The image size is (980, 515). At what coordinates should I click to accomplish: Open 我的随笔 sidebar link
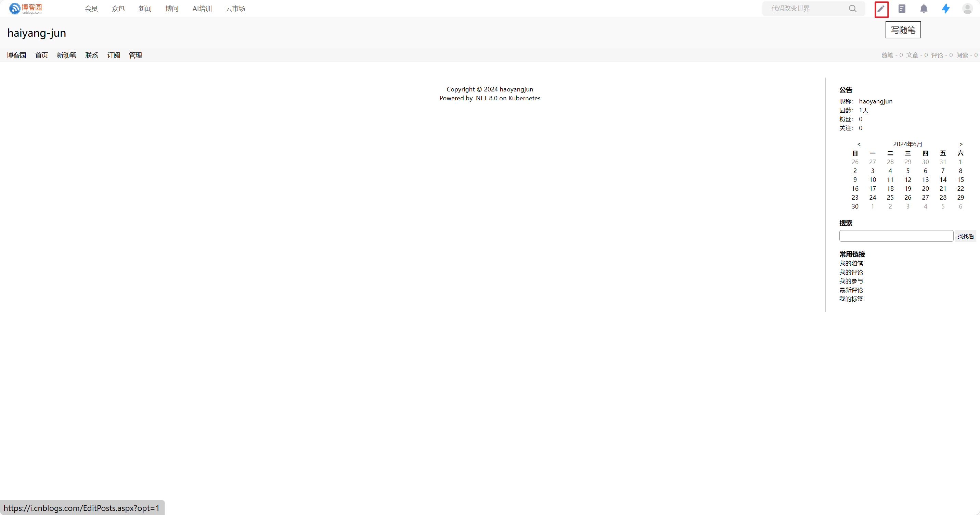click(x=851, y=263)
